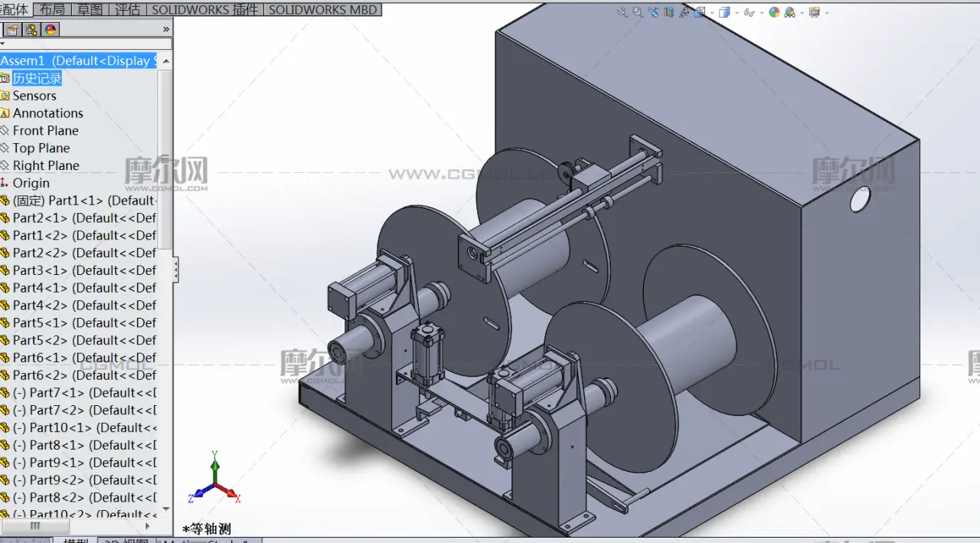Expand the feature manager panel tabs chevron
Image resolution: width=980 pixels, height=543 pixels.
click(x=166, y=29)
